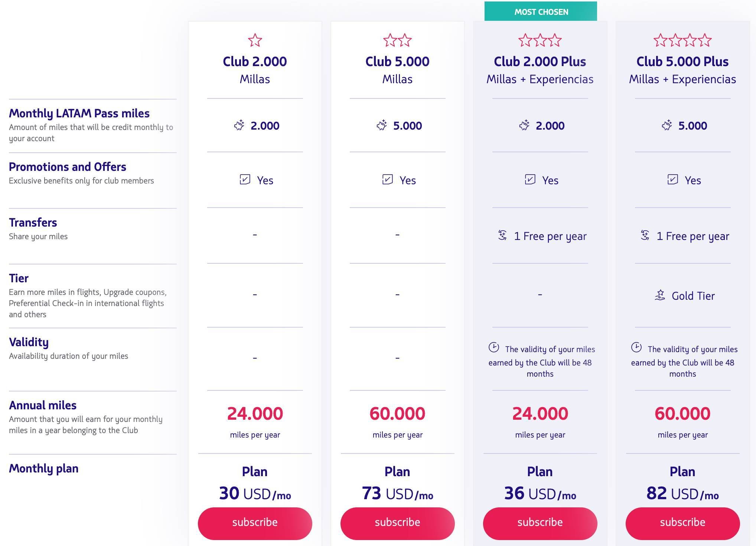This screenshot has width=756, height=546.
Task: Click the Monthly LATAM Pass miles label
Action: coord(79,113)
